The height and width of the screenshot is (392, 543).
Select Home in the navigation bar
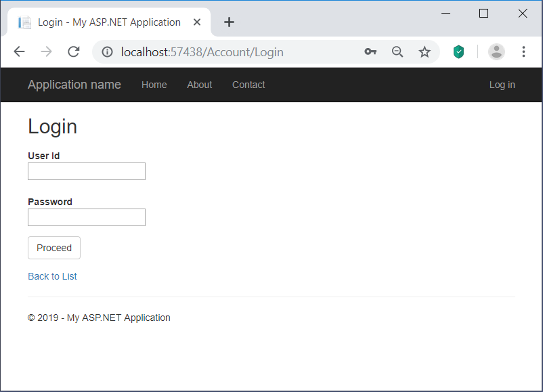pyautogui.click(x=154, y=85)
